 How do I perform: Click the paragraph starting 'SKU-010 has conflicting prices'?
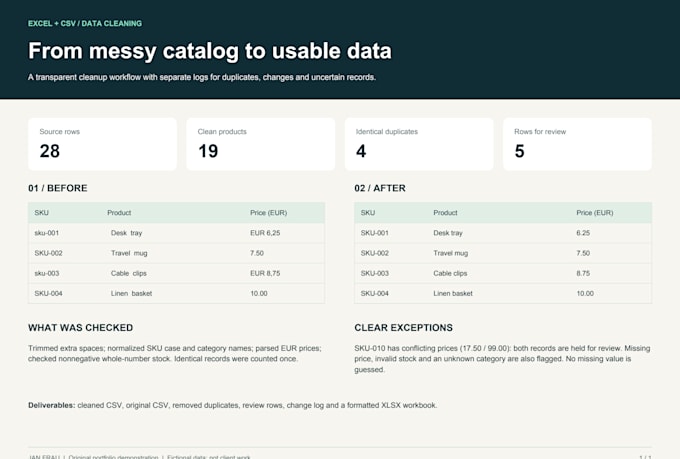click(x=502, y=359)
